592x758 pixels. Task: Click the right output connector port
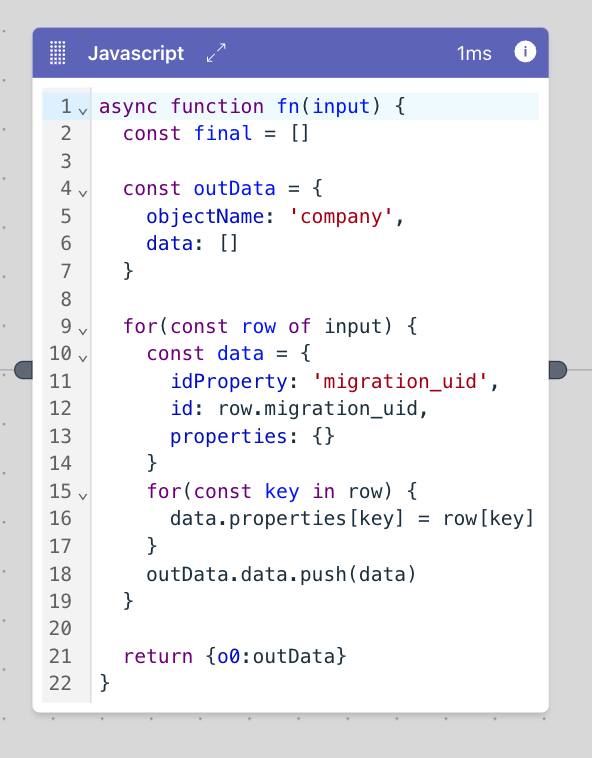pyautogui.click(x=558, y=370)
